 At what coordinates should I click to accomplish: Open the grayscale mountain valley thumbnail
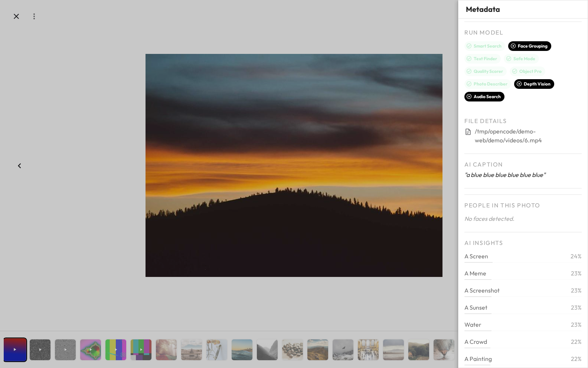[x=267, y=350]
